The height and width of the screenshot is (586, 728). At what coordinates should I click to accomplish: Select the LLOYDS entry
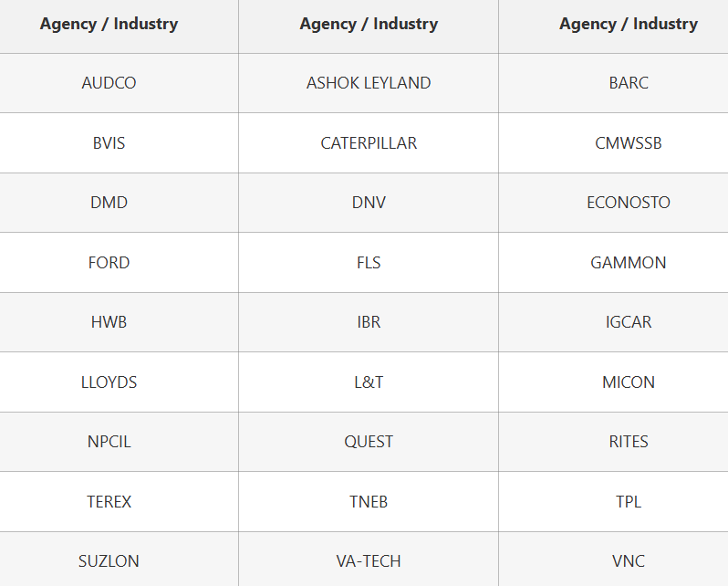109,382
